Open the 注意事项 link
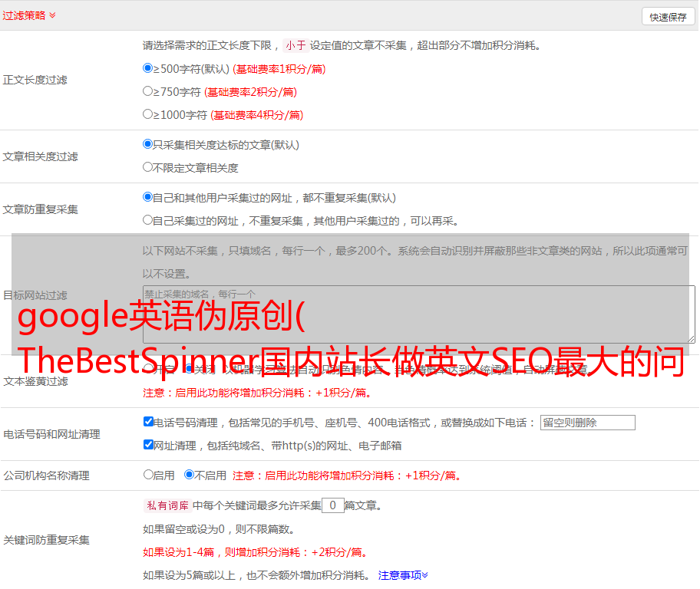The height and width of the screenshot is (589, 700). (403, 575)
